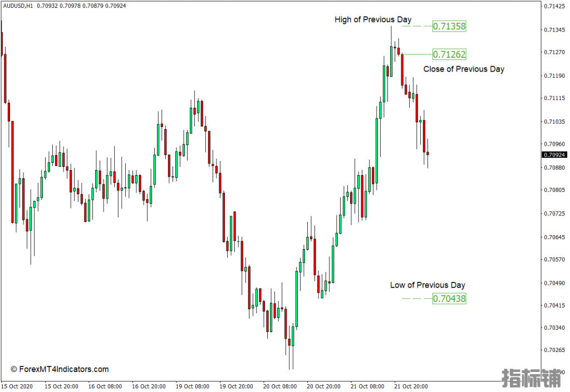570x392 pixels.
Task: Click the 0.70265 price axis label
Action: click(x=554, y=350)
